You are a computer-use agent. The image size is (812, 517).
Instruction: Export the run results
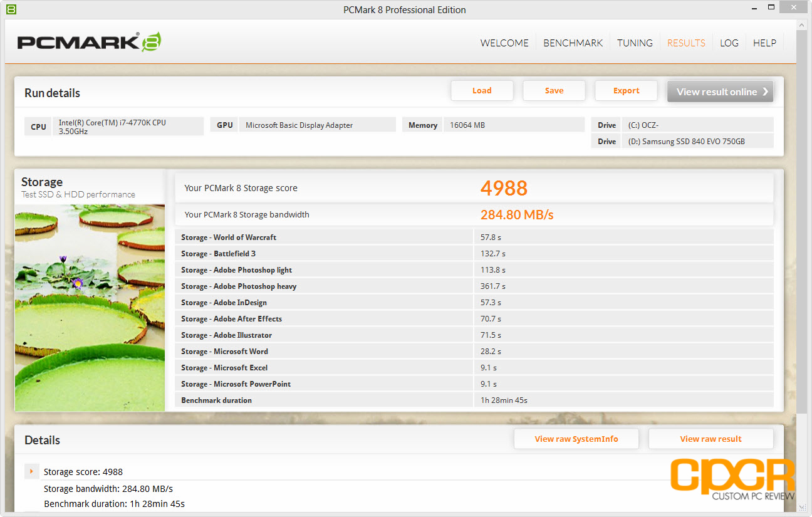point(626,90)
